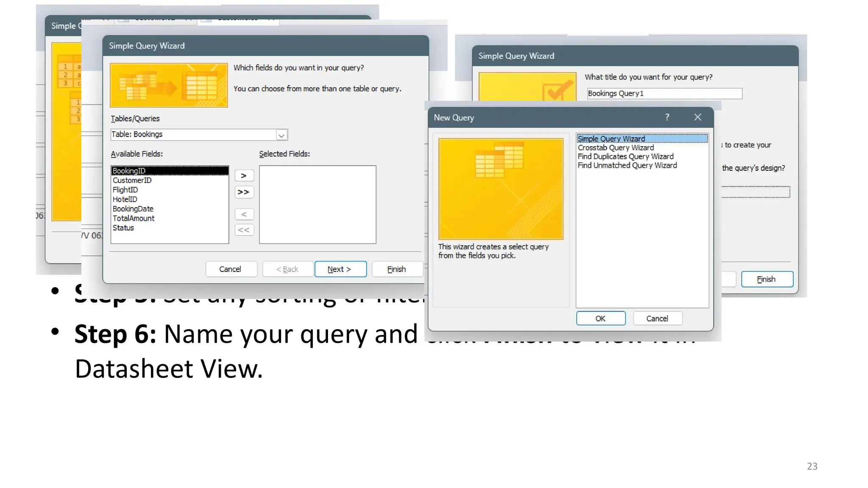This screenshot has width=868, height=488.
Task: Click the New Query help question mark
Action: point(667,117)
